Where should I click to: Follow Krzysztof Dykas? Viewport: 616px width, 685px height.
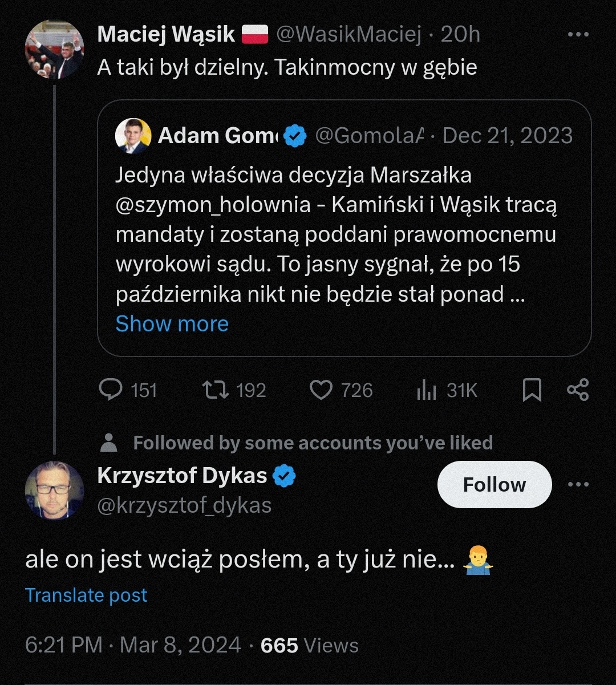[495, 484]
